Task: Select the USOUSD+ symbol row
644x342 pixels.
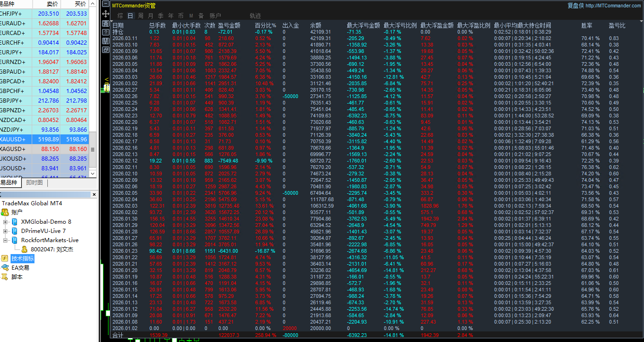Action: 45,168
